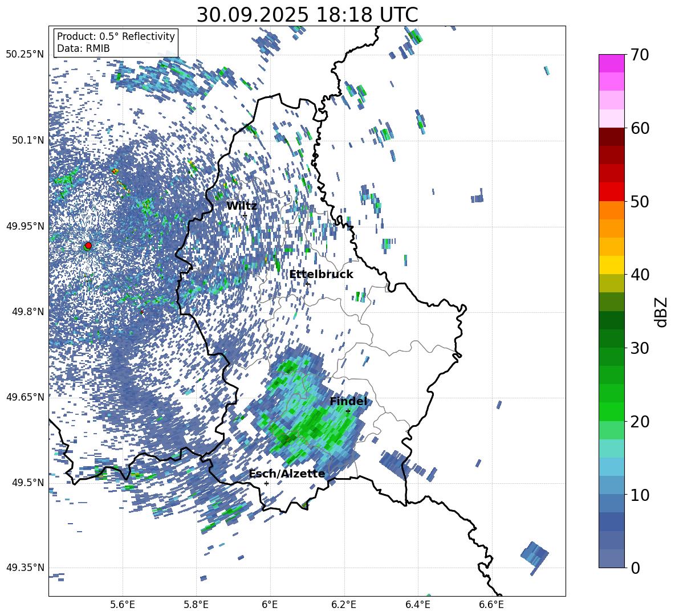Click the Wiltz cross marker
Screen dimensions: 675x616
[245, 215]
